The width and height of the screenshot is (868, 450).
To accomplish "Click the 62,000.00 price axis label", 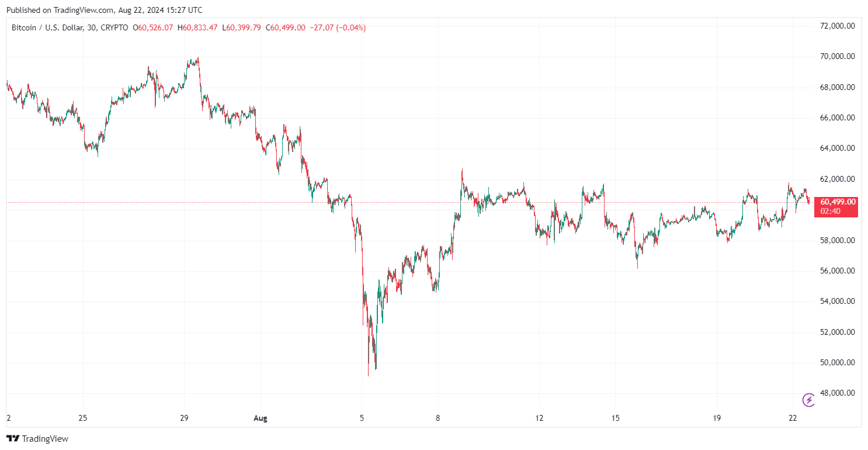I will pyautogui.click(x=838, y=179).
